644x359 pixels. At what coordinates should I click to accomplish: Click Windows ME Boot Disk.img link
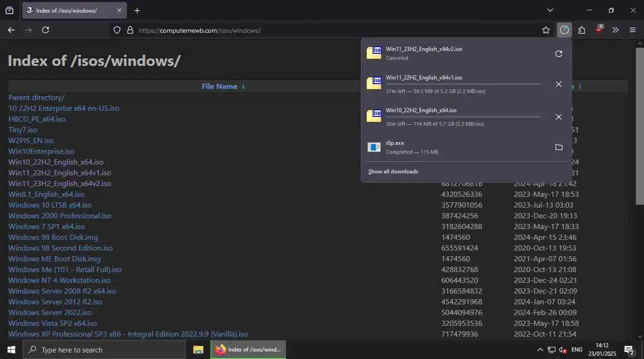54,259
